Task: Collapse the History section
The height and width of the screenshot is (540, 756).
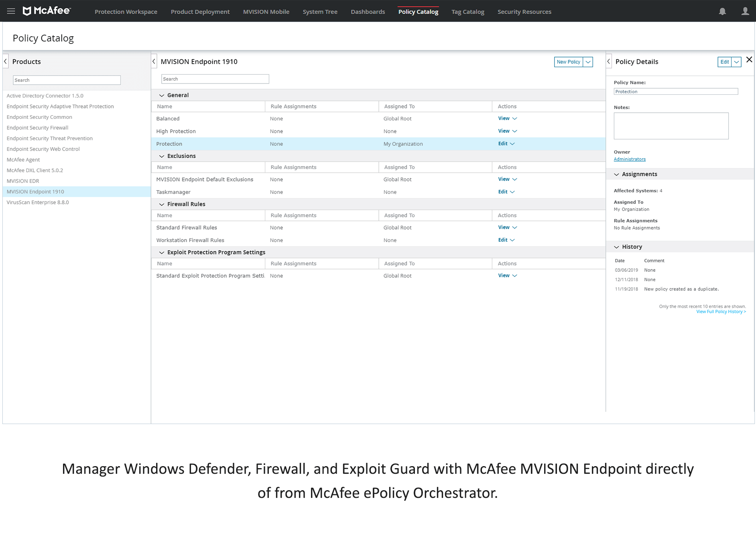Action: [616, 247]
